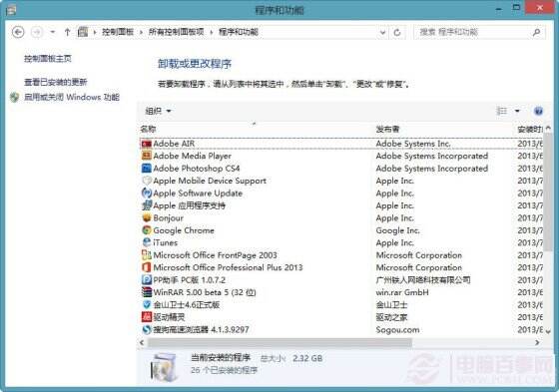Click the horizontal scrollbar right arrow
Screen dimensions: 559x392
click(x=537, y=342)
